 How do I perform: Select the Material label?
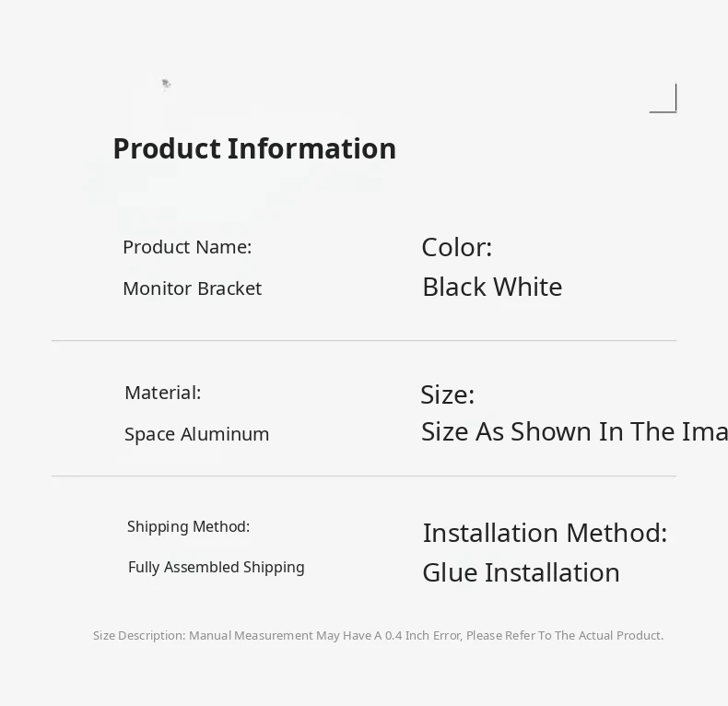(162, 393)
